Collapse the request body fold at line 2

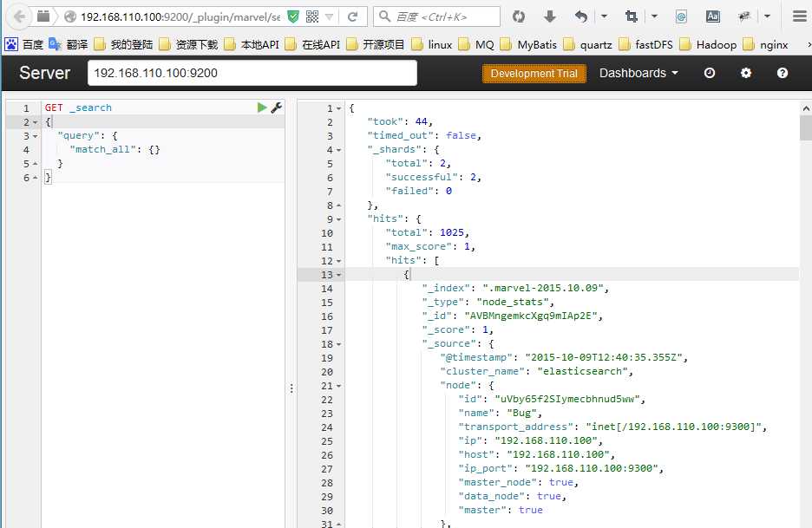[x=36, y=123]
